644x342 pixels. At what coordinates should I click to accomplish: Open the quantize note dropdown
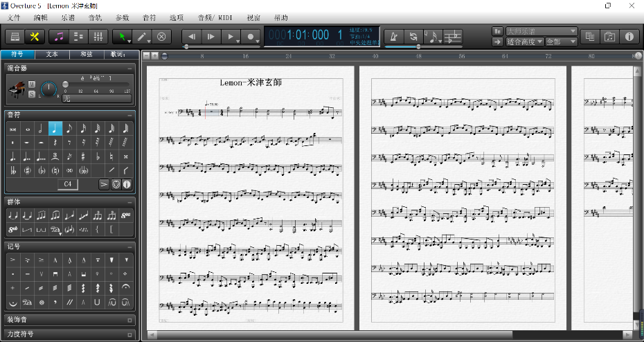click(x=440, y=41)
